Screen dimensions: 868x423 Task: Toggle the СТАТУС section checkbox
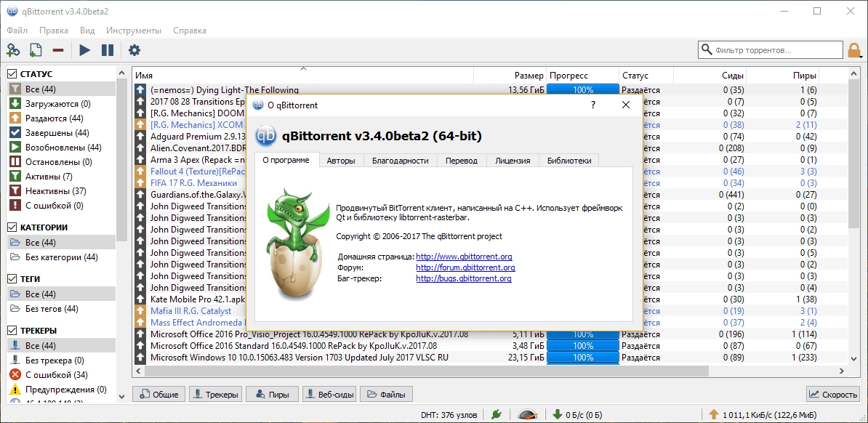(x=12, y=73)
